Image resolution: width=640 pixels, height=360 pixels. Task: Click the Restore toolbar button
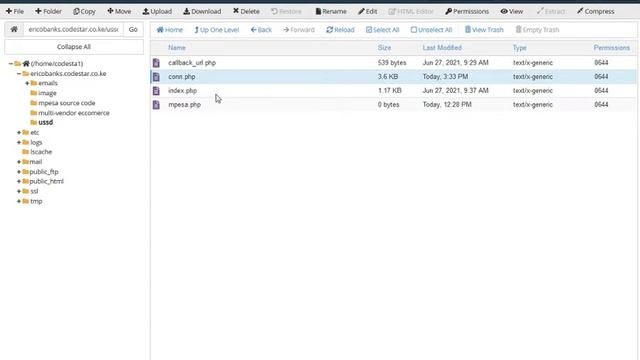(x=286, y=11)
